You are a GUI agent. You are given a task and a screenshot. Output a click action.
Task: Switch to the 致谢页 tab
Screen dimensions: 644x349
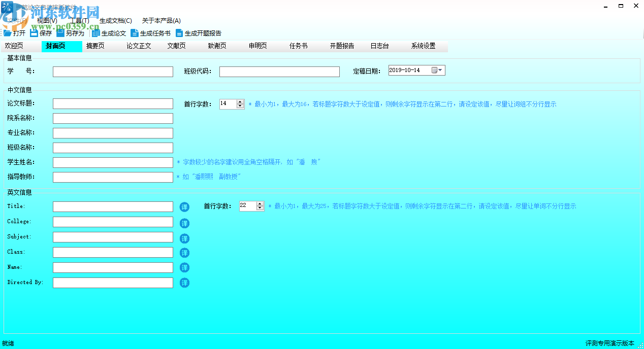tap(224, 46)
